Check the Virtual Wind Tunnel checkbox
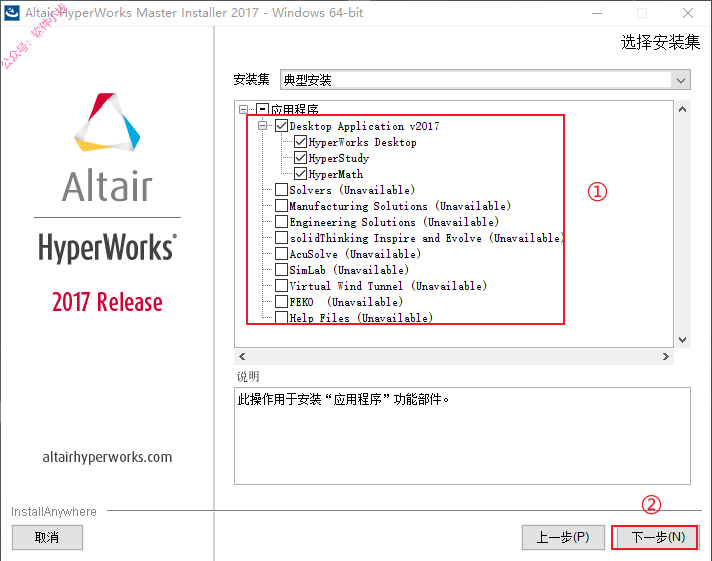The height and width of the screenshot is (561, 712). (x=282, y=286)
